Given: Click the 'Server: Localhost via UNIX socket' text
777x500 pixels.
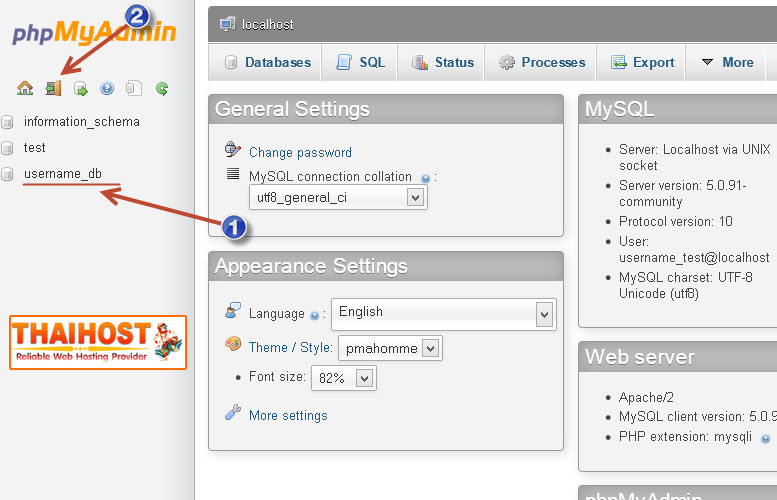Looking at the screenshot, I should pyautogui.click(x=695, y=157).
